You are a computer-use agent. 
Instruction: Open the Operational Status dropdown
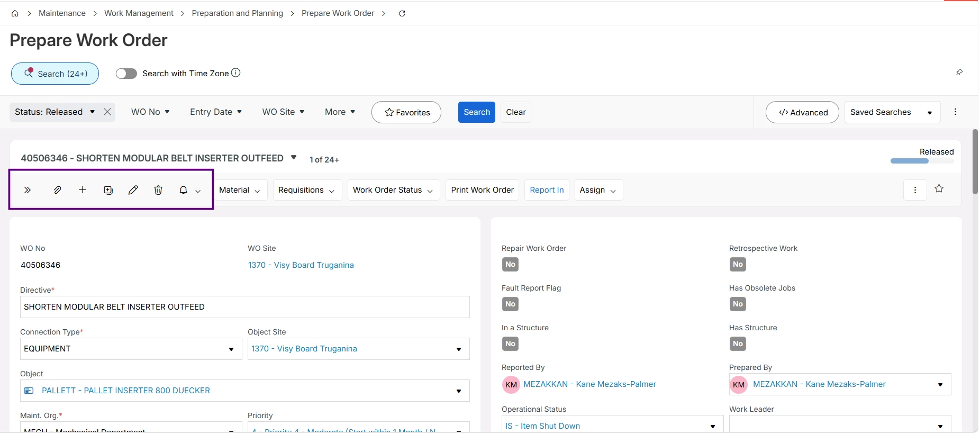(713, 427)
